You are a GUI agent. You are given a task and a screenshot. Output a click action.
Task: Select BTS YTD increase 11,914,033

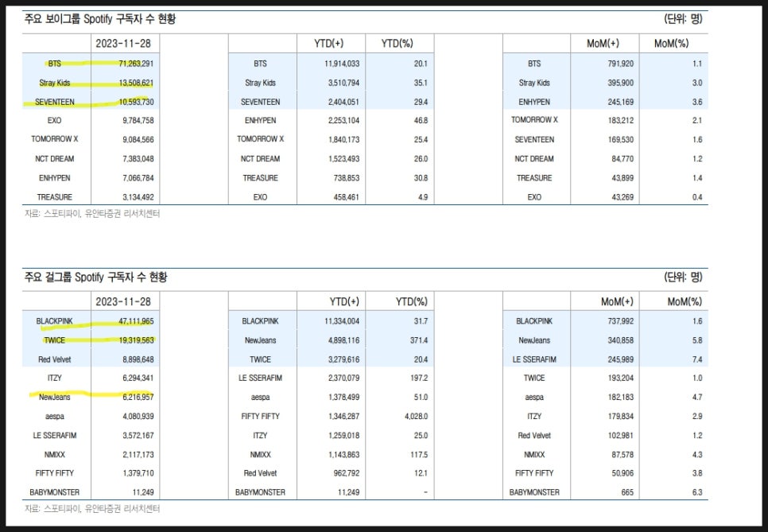click(341, 64)
